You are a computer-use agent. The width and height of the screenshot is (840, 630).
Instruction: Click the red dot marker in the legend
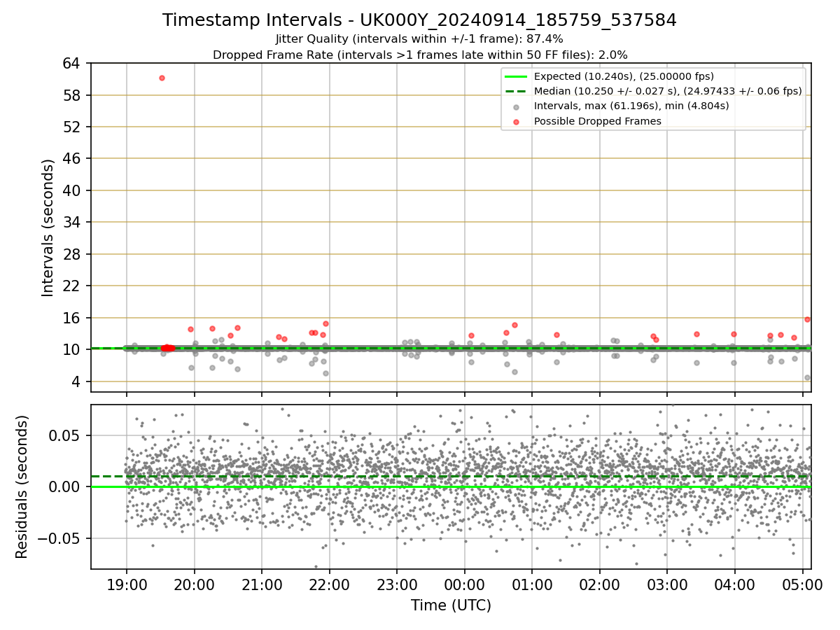(516, 121)
